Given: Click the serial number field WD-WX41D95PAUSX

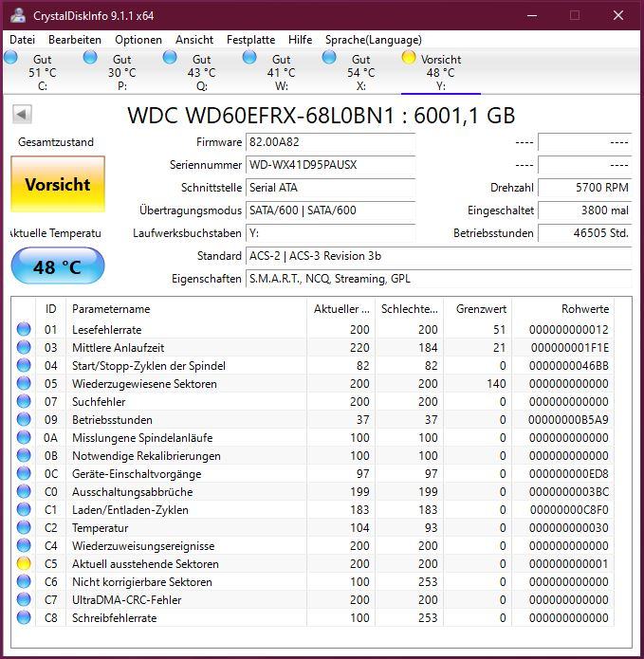Looking at the screenshot, I should (x=330, y=165).
